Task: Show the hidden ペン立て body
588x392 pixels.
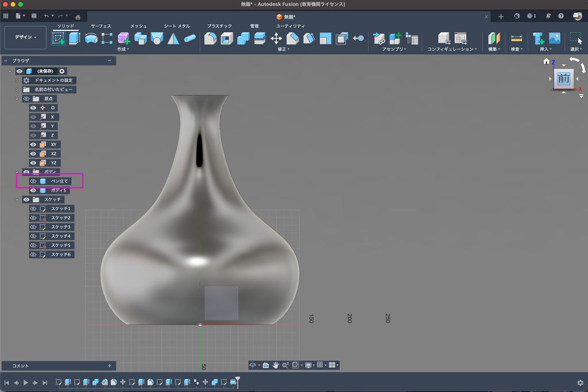Action: pyautogui.click(x=33, y=181)
